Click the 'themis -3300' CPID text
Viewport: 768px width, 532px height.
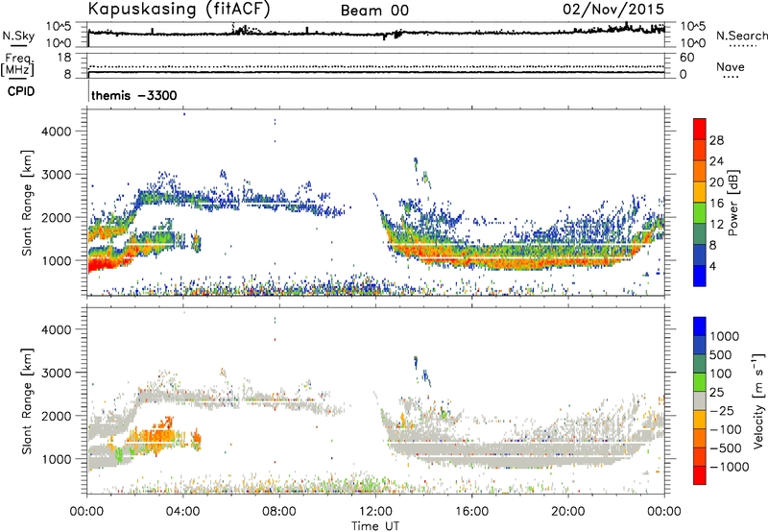134,95
